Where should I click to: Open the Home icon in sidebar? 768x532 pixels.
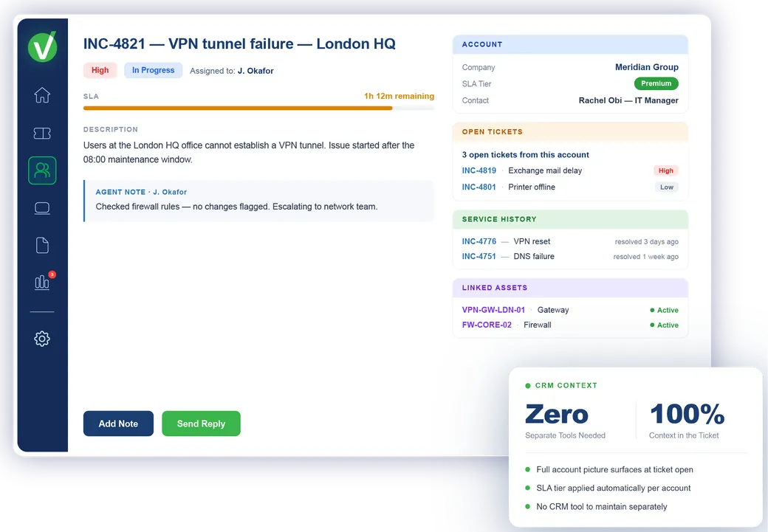[x=42, y=95]
